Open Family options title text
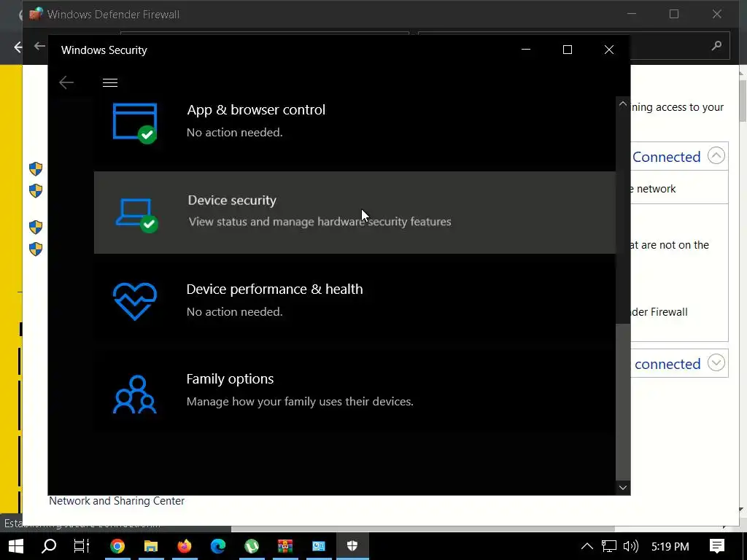The height and width of the screenshot is (560, 747). click(x=230, y=379)
